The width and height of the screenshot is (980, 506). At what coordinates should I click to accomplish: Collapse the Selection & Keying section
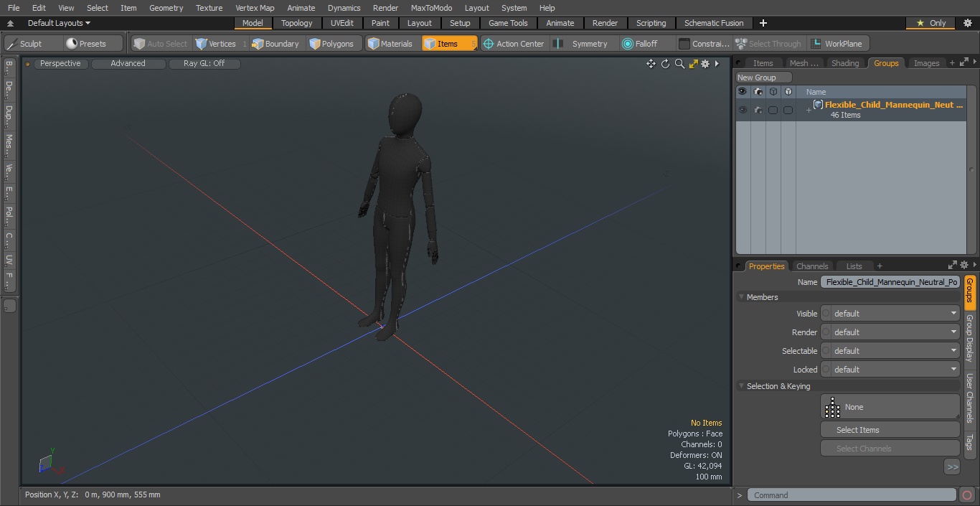click(741, 386)
